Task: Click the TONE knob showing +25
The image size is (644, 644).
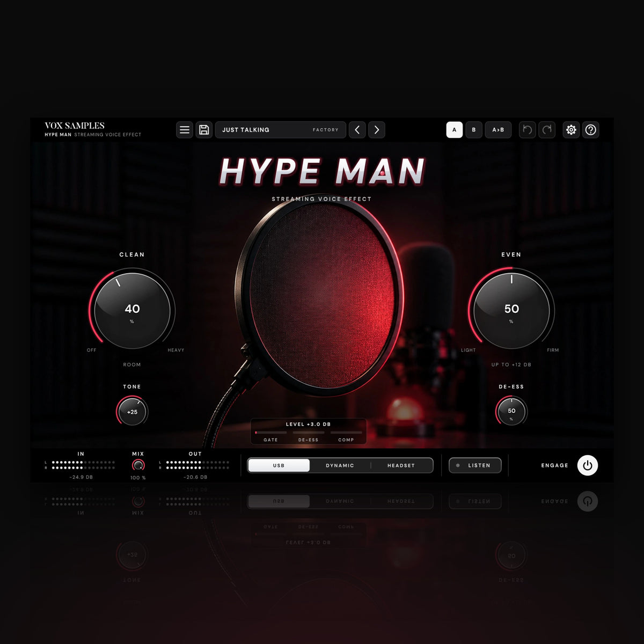Action: pyautogui.click(x=132, y=412)
